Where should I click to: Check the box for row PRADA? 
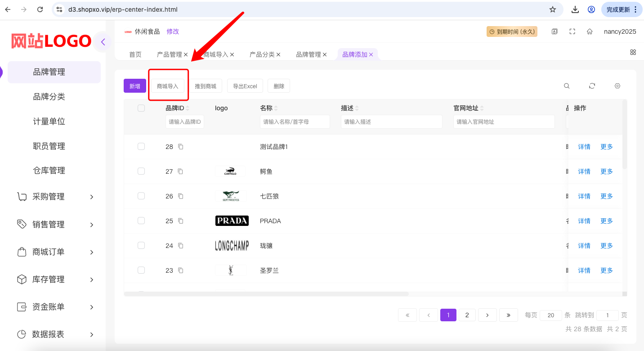click(141, 220)
